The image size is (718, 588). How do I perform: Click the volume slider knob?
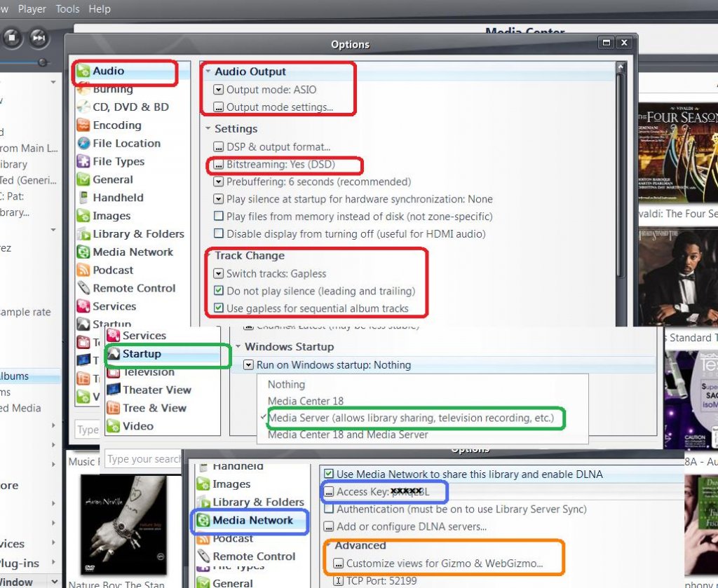(43, 62)
